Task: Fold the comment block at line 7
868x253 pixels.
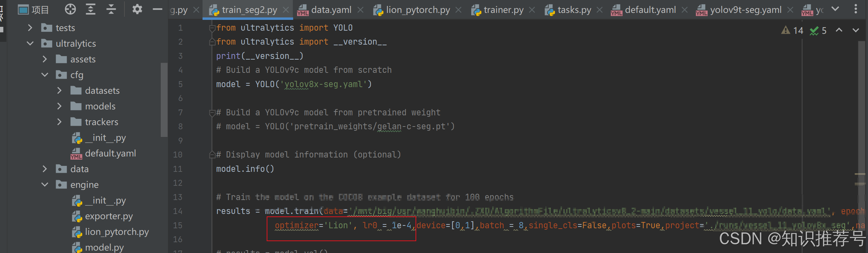Action: [212, 113]
